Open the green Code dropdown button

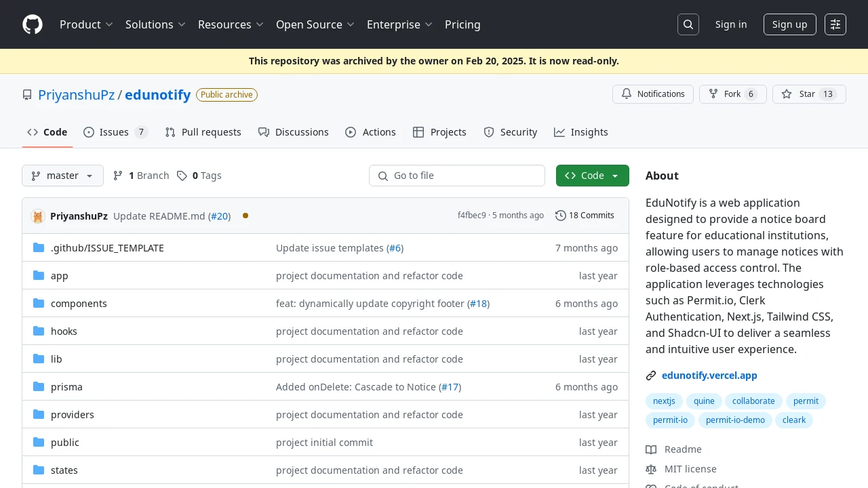[x=593, y=176]
